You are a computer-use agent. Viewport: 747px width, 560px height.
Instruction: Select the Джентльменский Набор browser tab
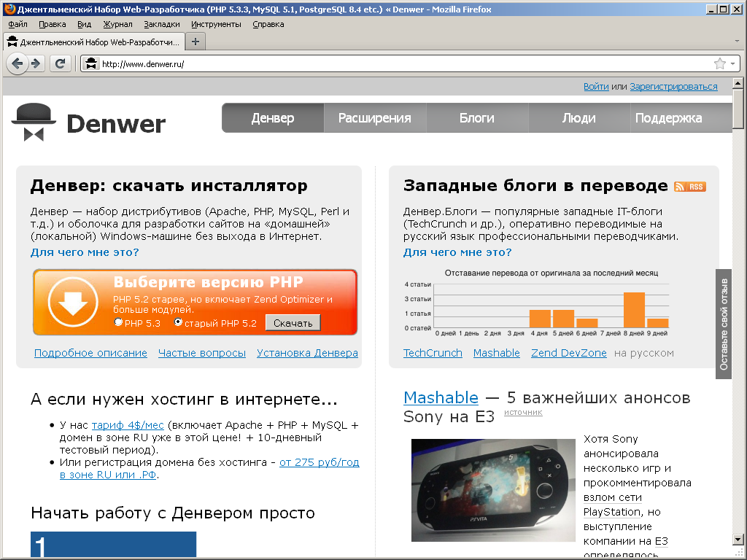pos(94,42)
